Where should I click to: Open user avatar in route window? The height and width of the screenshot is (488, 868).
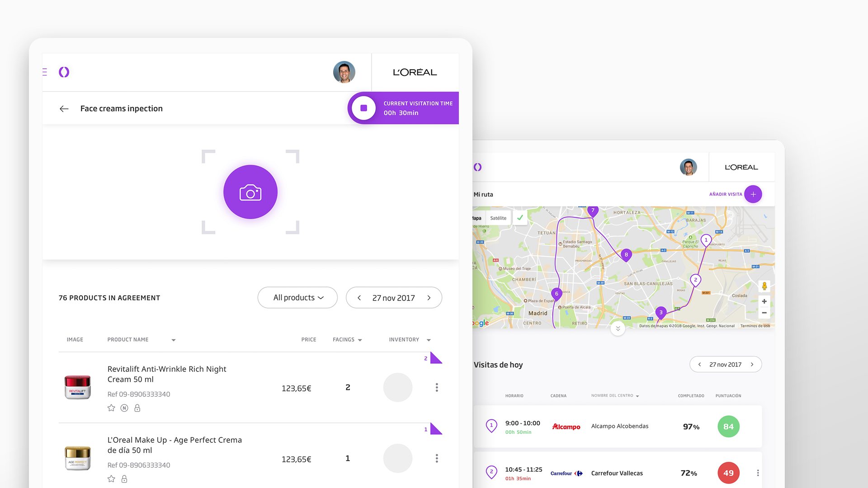[689, 167]
